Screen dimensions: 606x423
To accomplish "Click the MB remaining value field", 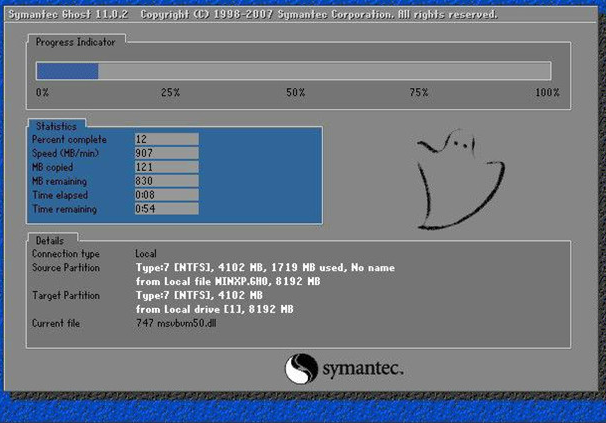I will tap(166, 181).
